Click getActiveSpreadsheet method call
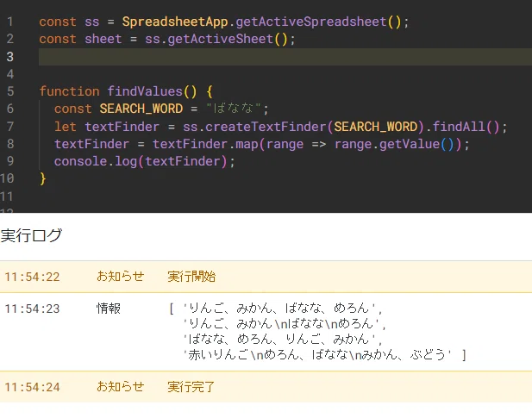 point(310,22)
